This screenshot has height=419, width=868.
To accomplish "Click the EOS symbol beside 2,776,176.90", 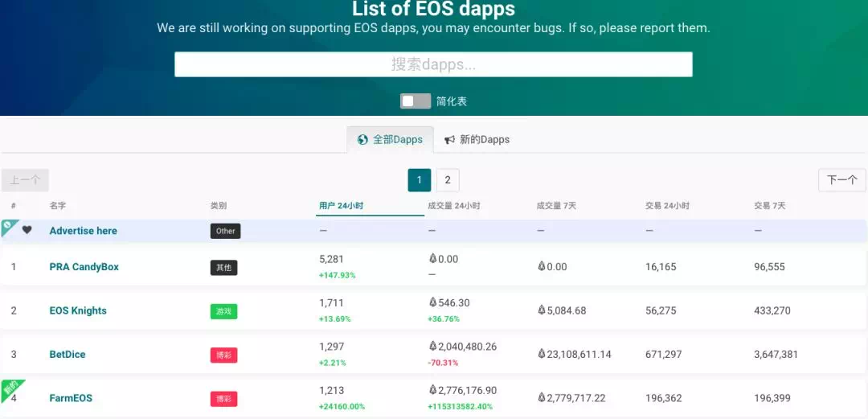I will [x=432, y=389].
